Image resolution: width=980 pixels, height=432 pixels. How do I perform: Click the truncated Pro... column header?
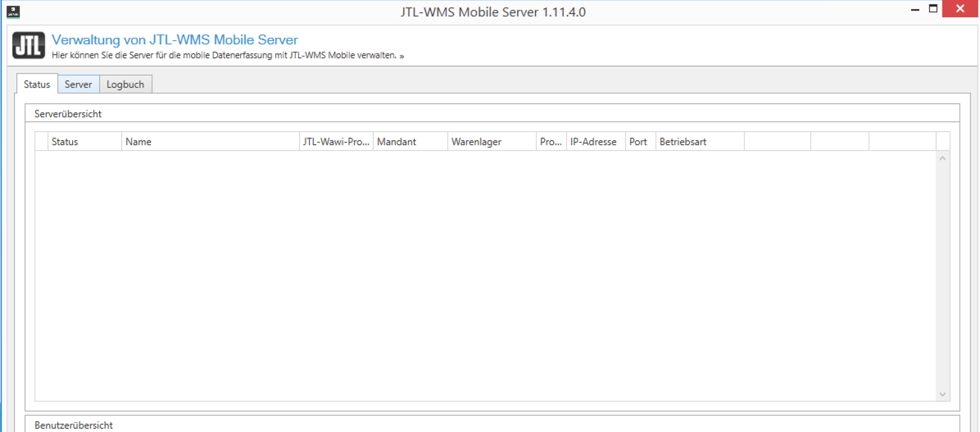point(551,142)
